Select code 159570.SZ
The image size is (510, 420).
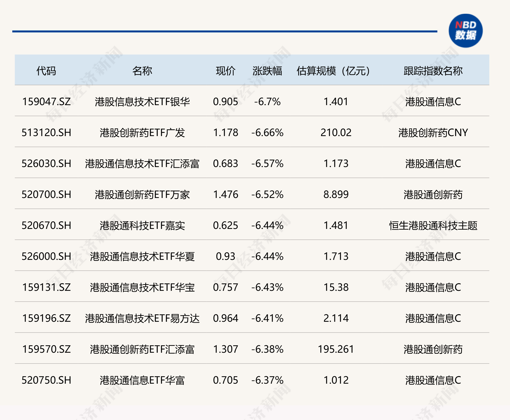coord(46,349)
